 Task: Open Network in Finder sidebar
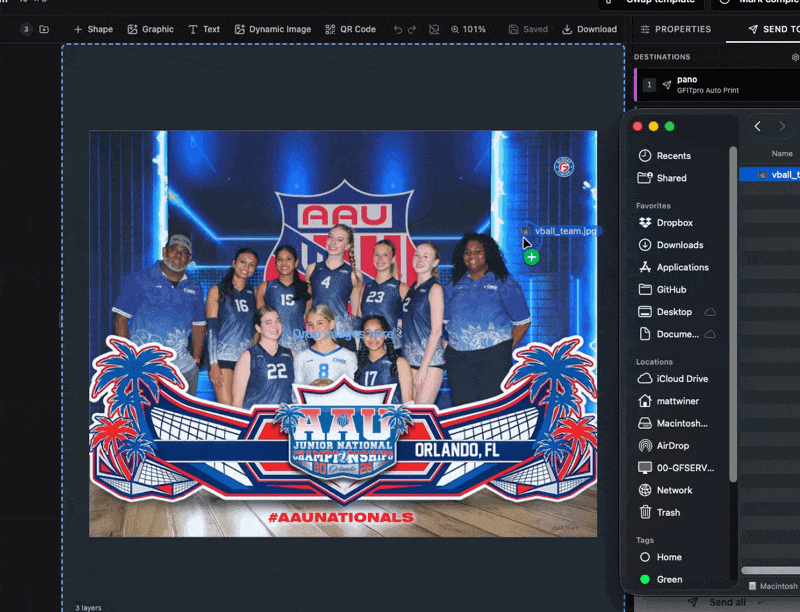pyautogui.click(x=666, y=490)
